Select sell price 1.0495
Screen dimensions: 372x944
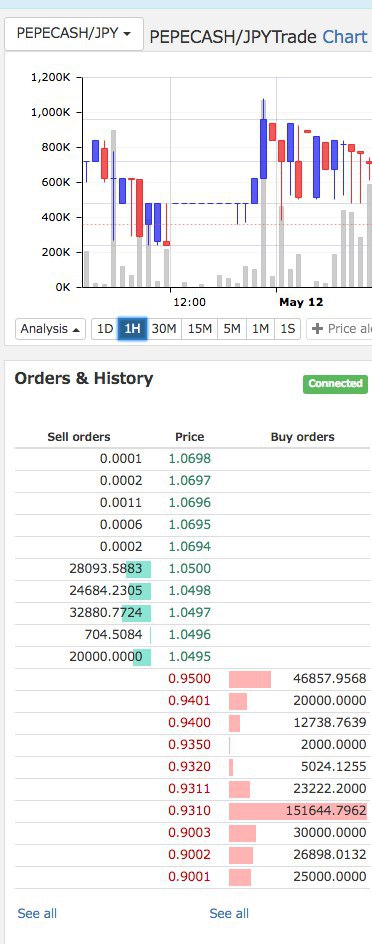coord(190,656)
